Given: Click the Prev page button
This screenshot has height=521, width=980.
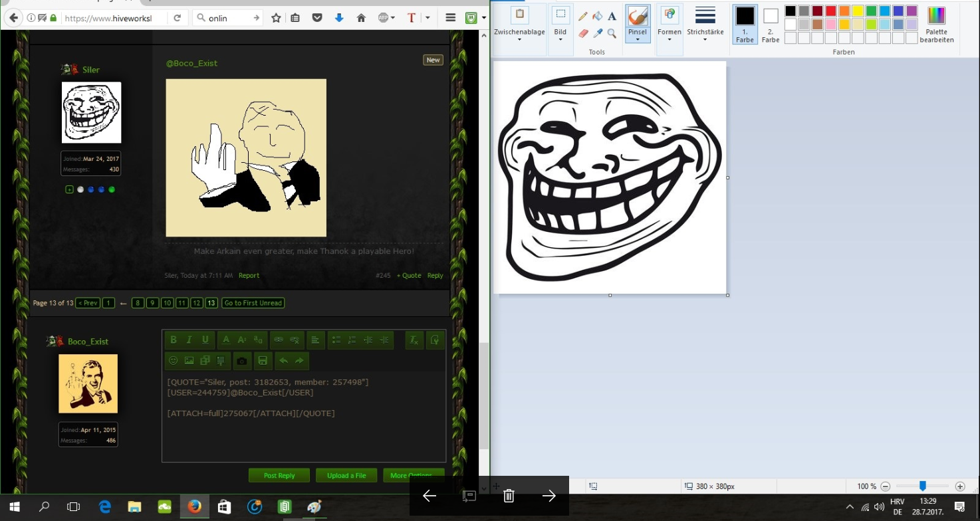Looking at the screenshot, I should pyautogui.click(x=88, y=303).
